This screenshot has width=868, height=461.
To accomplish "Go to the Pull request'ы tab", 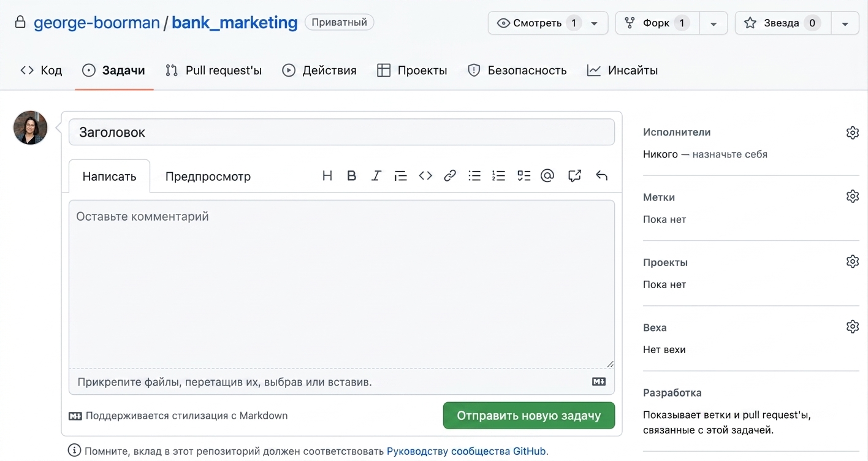I will tap(214, 70).
